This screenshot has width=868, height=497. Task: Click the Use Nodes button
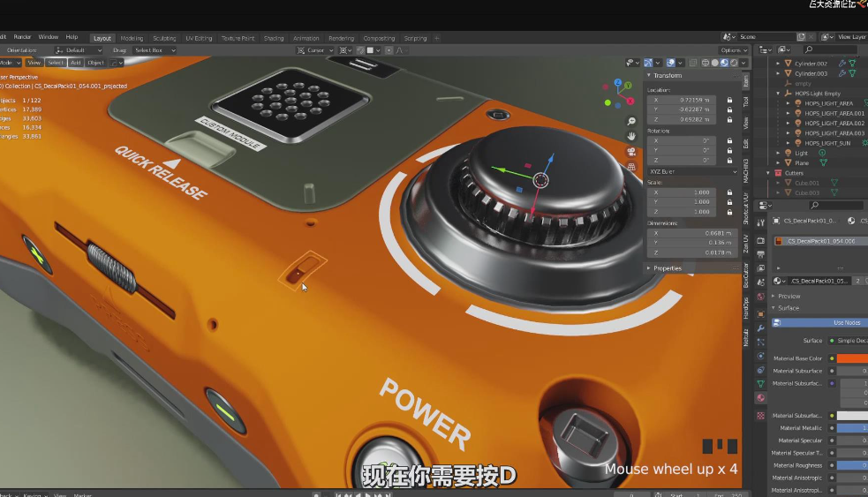point(821,323)
